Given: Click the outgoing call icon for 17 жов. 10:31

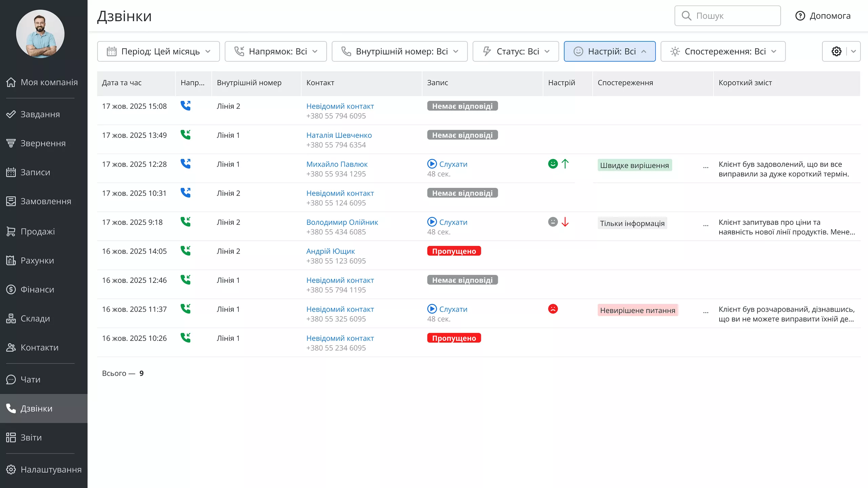Looking at the screenshot, I should click(185, 193).
